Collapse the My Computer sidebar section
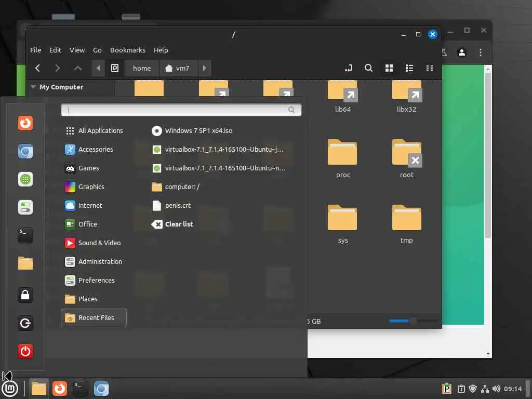This screenshot has height=399, width=532. pos(33,87)
